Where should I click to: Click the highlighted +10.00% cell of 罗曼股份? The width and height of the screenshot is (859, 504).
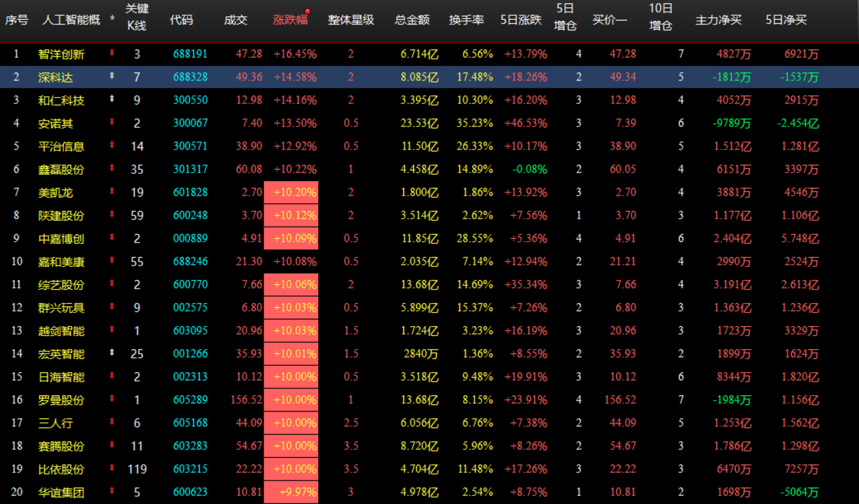click(x=291, y=399)
